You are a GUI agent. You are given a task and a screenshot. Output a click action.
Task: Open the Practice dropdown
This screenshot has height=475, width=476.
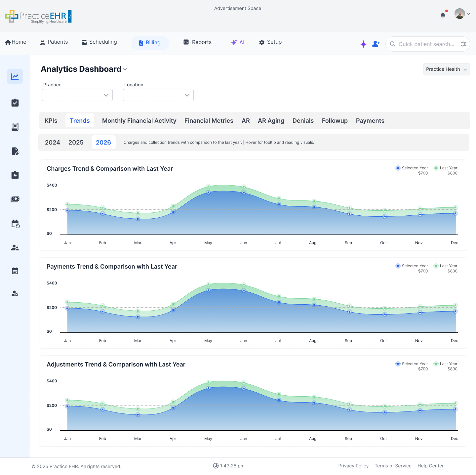pos(77,95)
